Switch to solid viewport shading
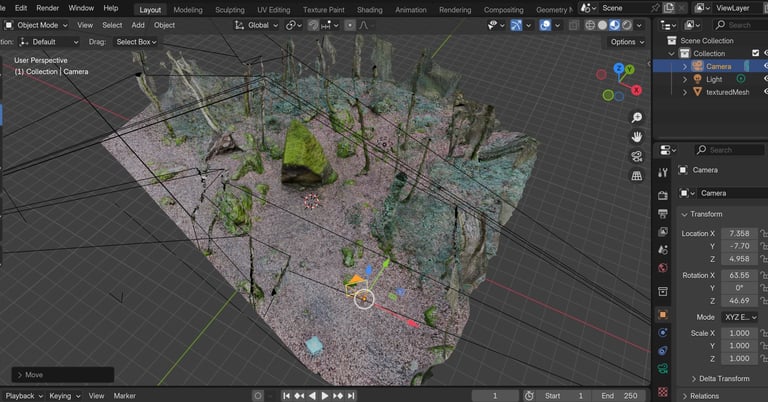This screenshot has width=768, height=402. point(602,25)
